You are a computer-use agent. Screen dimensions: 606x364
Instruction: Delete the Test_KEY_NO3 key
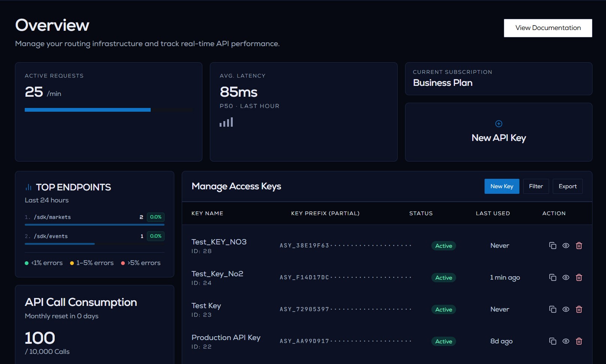pos(579,246)
